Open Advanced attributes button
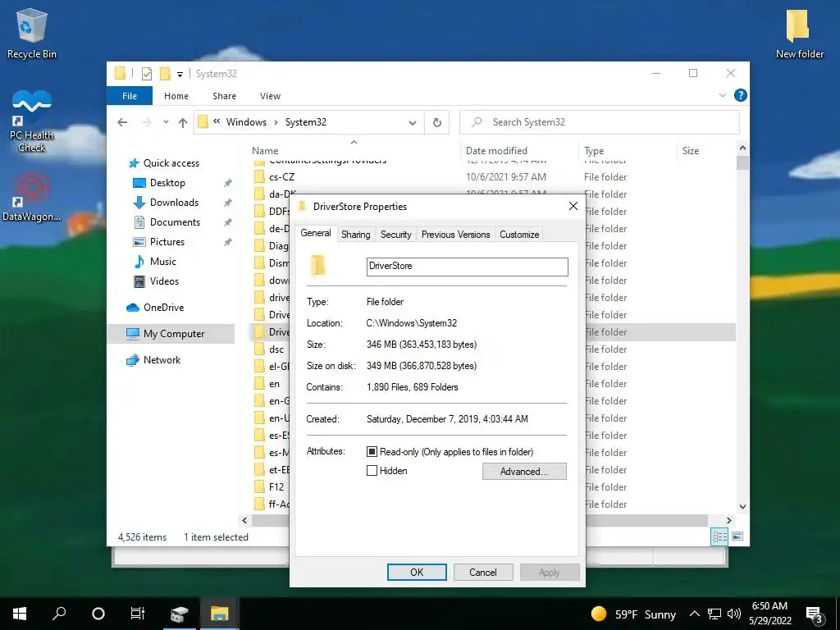The width and height of the screenshot is (840, 630). 524,472
